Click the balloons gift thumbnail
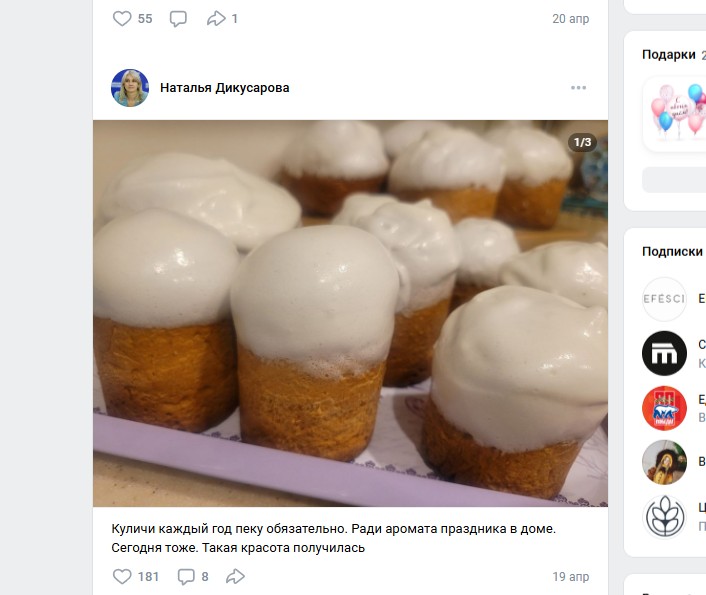This screenshot has width=706, height=595. click(x=676, y=109)
